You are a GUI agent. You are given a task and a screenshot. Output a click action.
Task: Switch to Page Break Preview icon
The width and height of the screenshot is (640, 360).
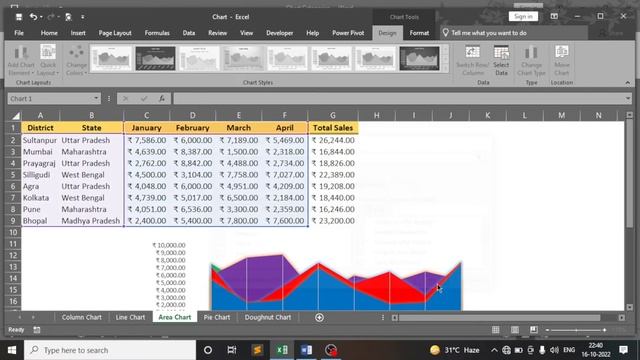(x=533, y=330)
